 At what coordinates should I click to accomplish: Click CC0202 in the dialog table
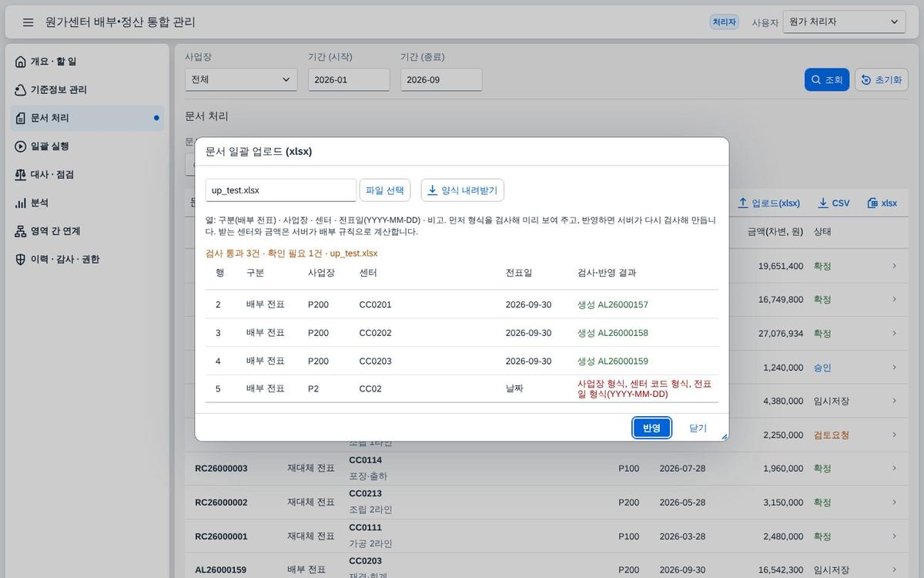[x=376, y=333]
